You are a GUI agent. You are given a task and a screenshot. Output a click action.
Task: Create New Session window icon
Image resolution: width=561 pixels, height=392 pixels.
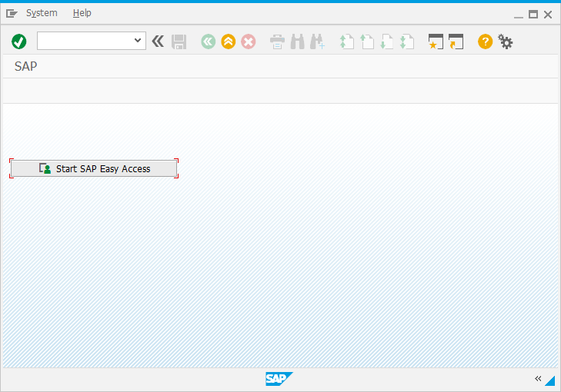(x=436, y=42)
